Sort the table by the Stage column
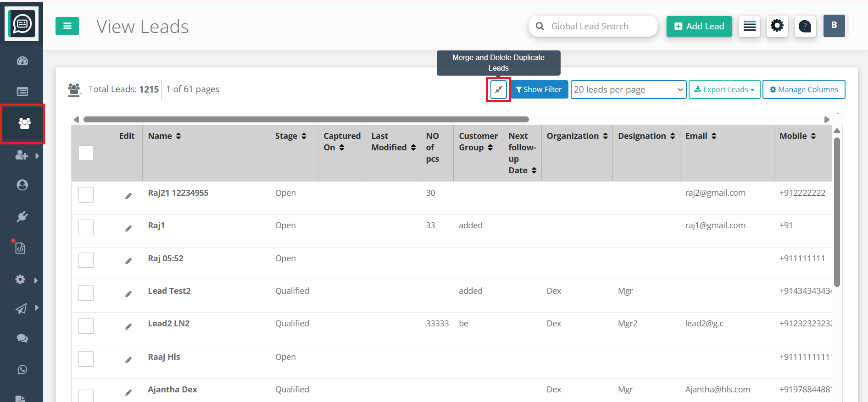 point(291,136)
